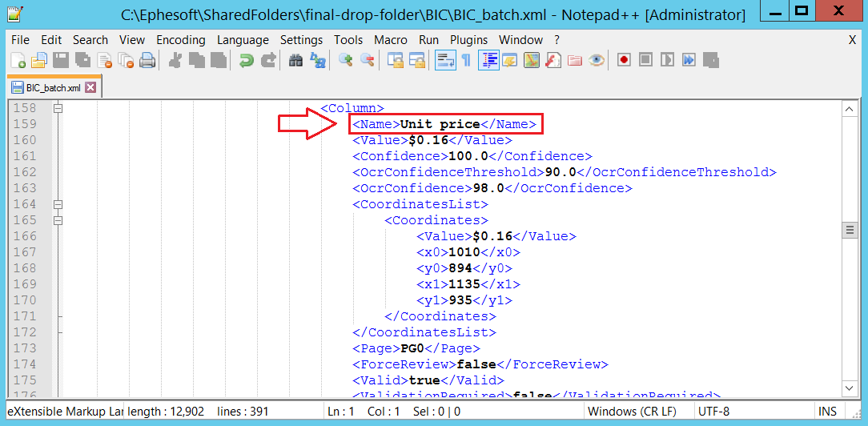Toggle synchronize vertical scrolling icon
Viewport: 868px width, 426px height.
coord(396,60)
